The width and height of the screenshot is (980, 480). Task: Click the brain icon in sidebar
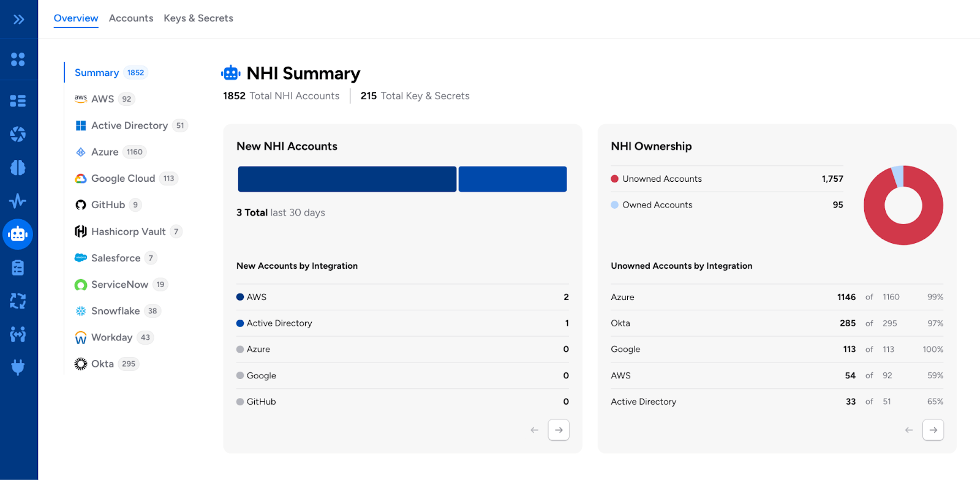tap(18, 167)
